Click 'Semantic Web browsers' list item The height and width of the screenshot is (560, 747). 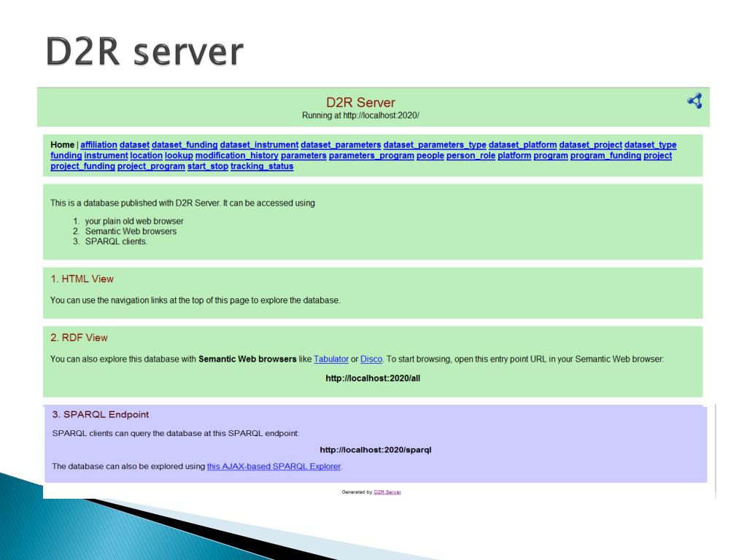click(131, 231)
